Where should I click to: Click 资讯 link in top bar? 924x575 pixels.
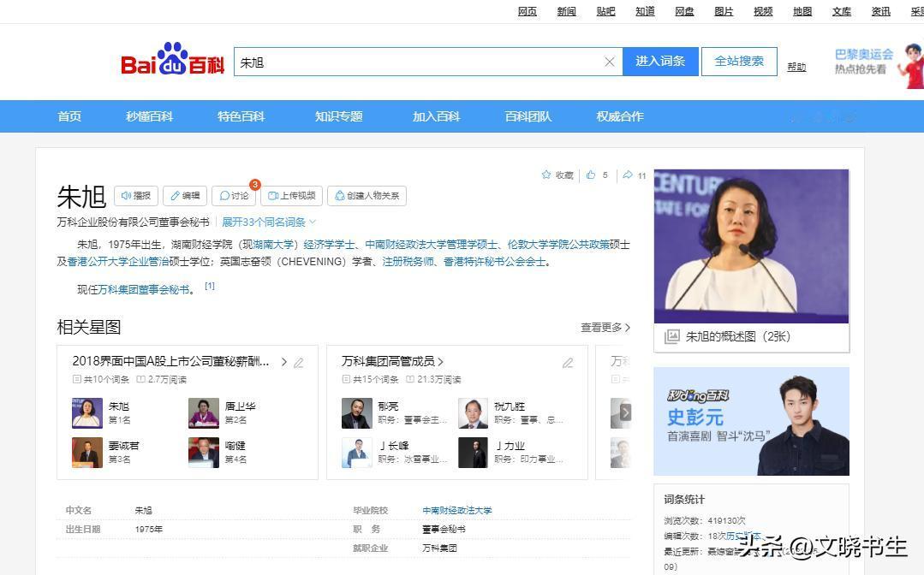coord(881,11)
